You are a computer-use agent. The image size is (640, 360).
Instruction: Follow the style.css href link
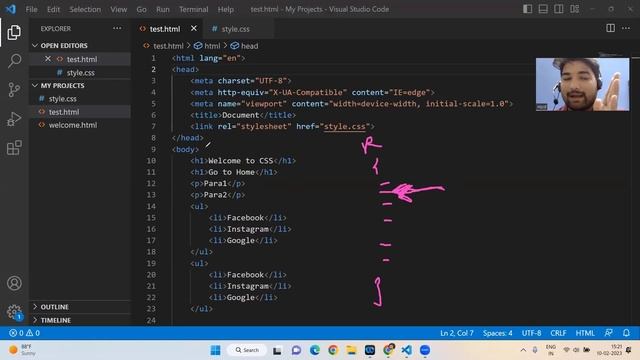click(x=344, y=127)
